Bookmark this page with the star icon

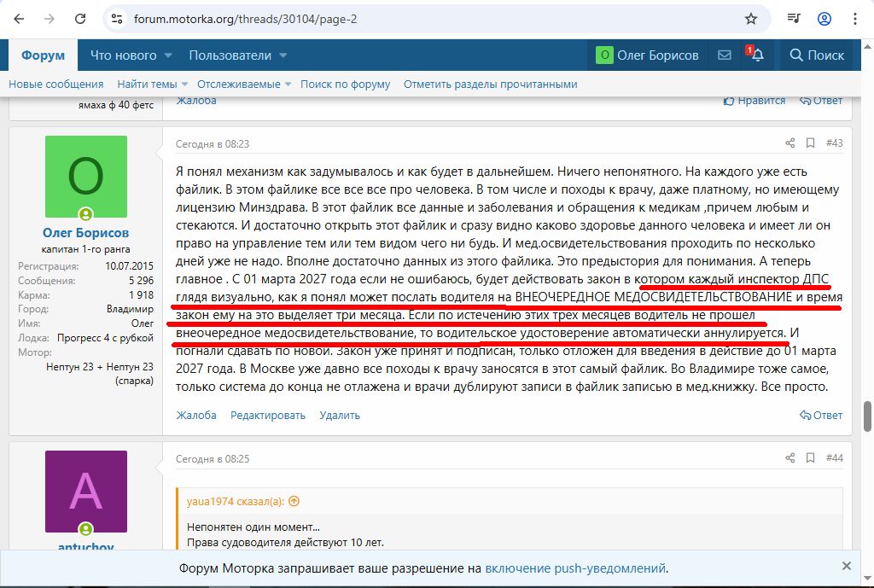coord(751,19)
